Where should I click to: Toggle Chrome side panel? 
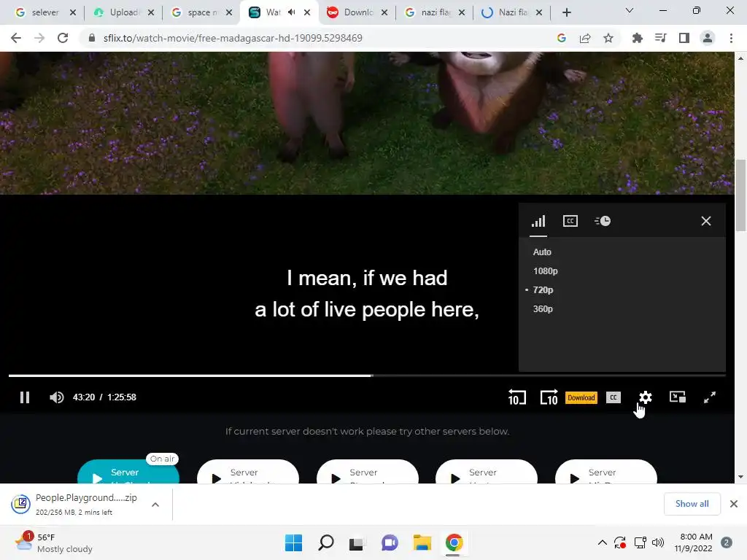(x=684, y=38)
